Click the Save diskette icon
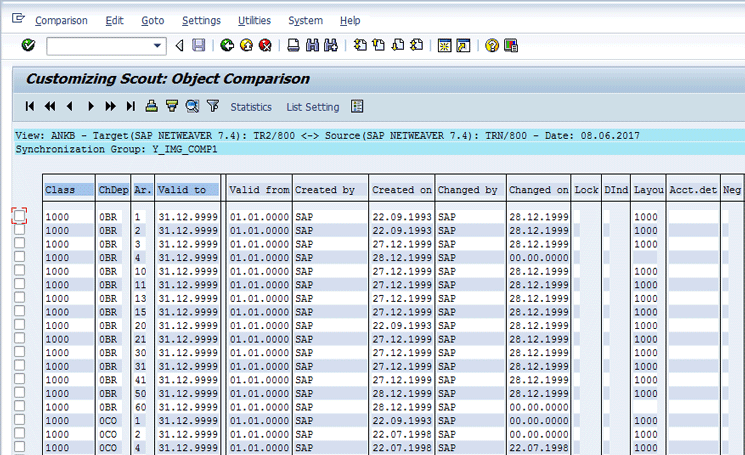The height and width of the screenshot is (455, 745). (x=199, y=46)
